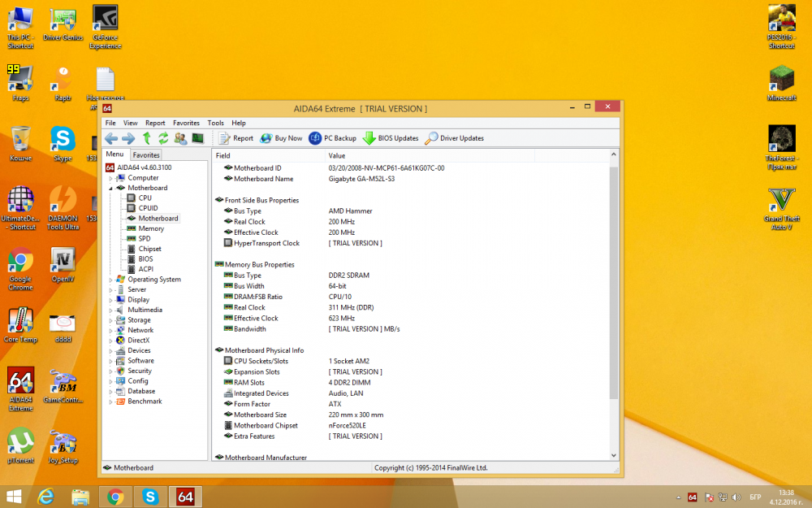This screenshot has height=508, width=812.
Task: Click the Forward arrow toolbar icon
Action: pos(128,138)
